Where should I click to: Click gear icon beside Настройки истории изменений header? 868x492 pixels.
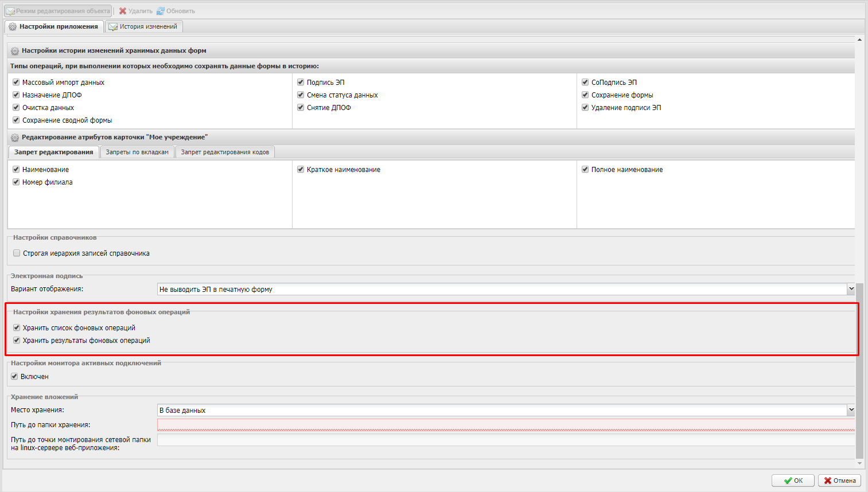point(15,51)
